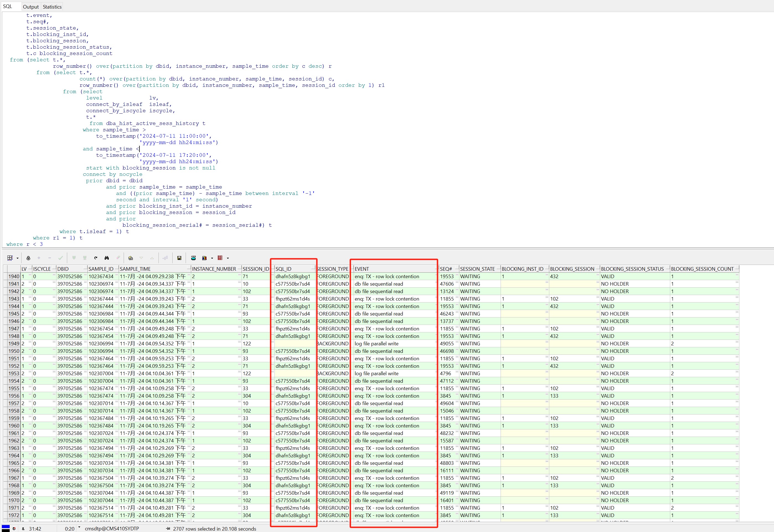
Task: Switch to the Output tab
Action: point(31,7)
